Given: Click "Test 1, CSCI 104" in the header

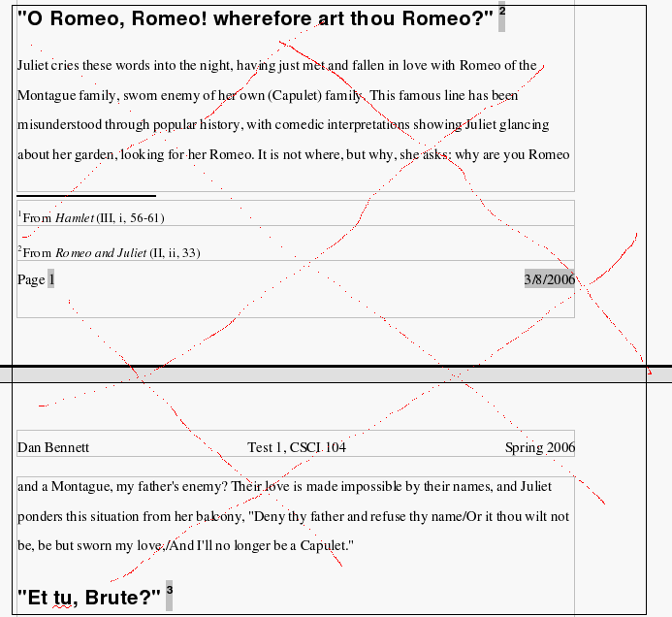Looking at the screenshot, I should pos(297,447).
